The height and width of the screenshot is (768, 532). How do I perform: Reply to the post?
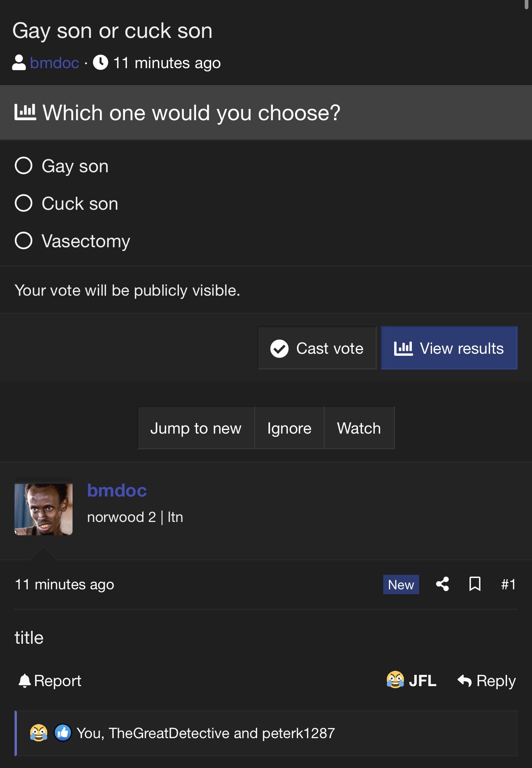pyautogui.click(x=486, y=681)
